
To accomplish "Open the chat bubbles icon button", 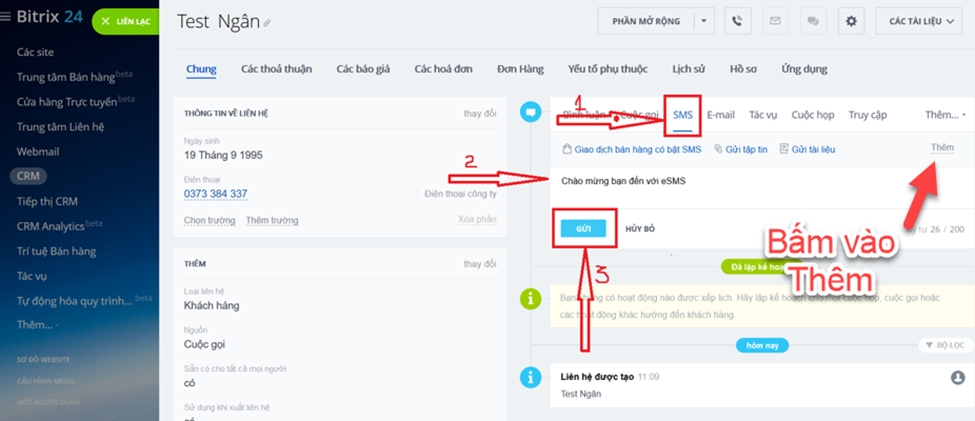I will pos(812,21).
